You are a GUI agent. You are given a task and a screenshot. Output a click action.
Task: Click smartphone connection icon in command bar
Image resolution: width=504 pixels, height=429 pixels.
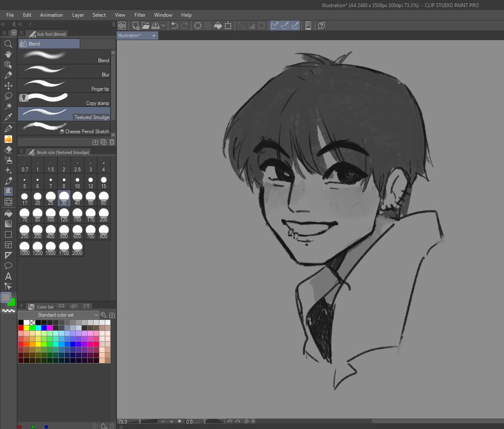click(308, 26)
